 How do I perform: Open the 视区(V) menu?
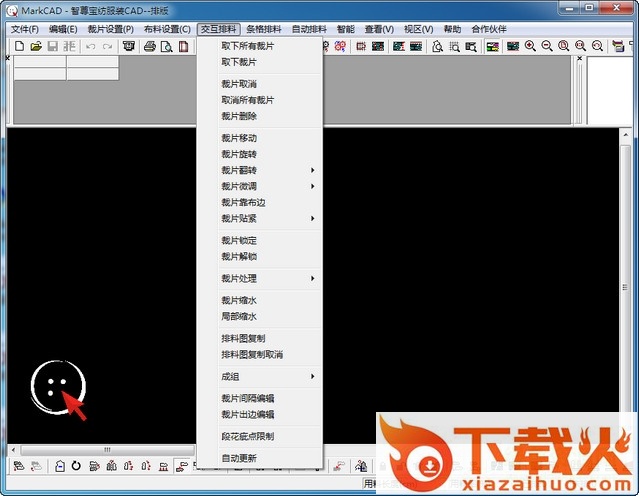pos(419,29)
